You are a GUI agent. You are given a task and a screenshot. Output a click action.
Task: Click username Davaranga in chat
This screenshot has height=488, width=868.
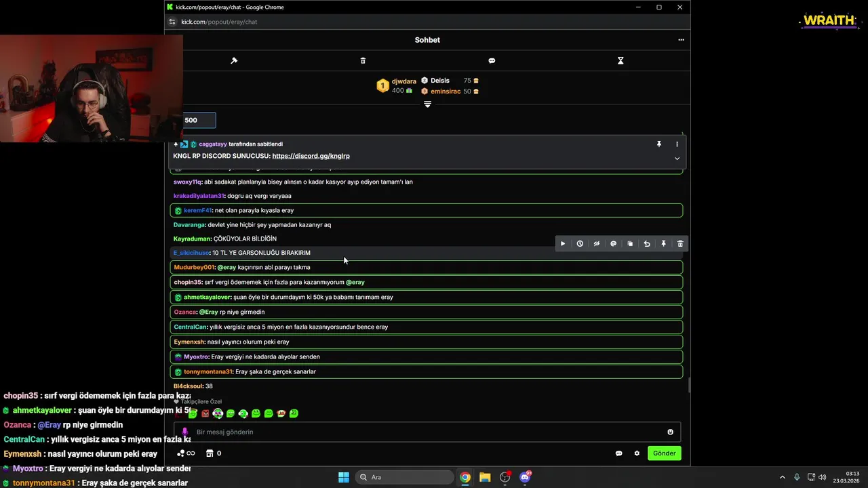(x=189, y=224)
